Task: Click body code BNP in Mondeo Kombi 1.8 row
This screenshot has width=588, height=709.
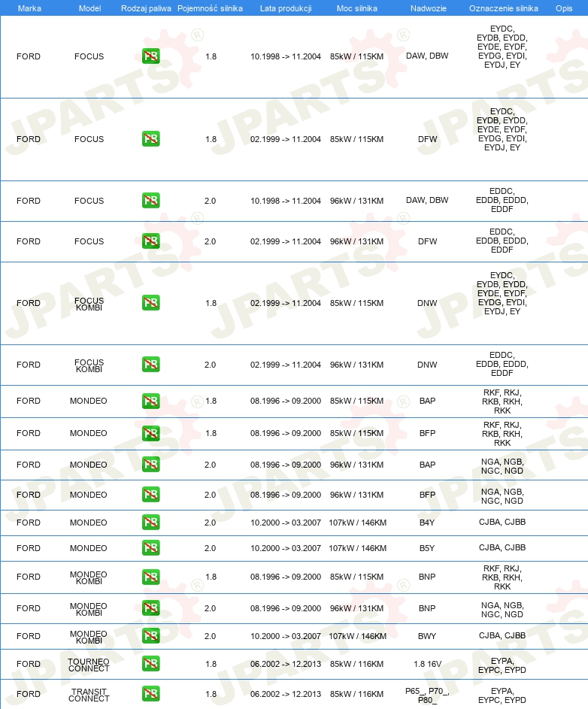Action: pyautogui.click(x=427, y=577)
